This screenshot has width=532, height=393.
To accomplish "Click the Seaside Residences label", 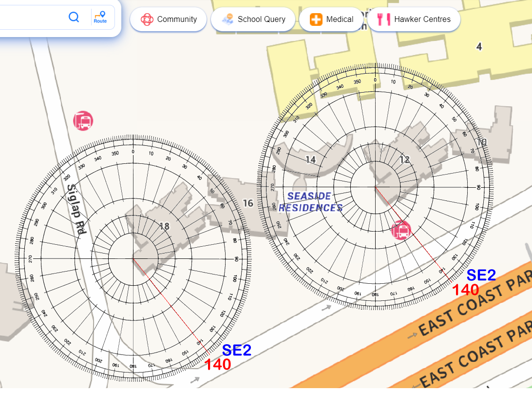I will coord(310,202).
